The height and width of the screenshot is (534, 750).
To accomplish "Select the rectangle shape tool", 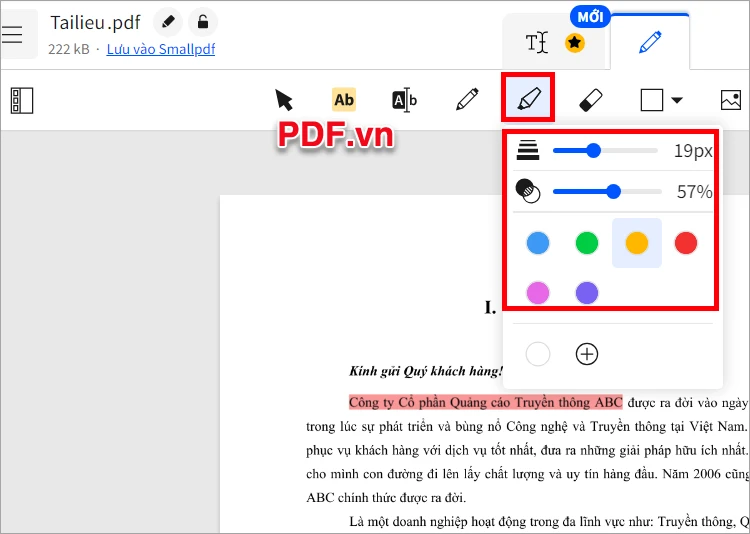I will (x=651, y=100).
